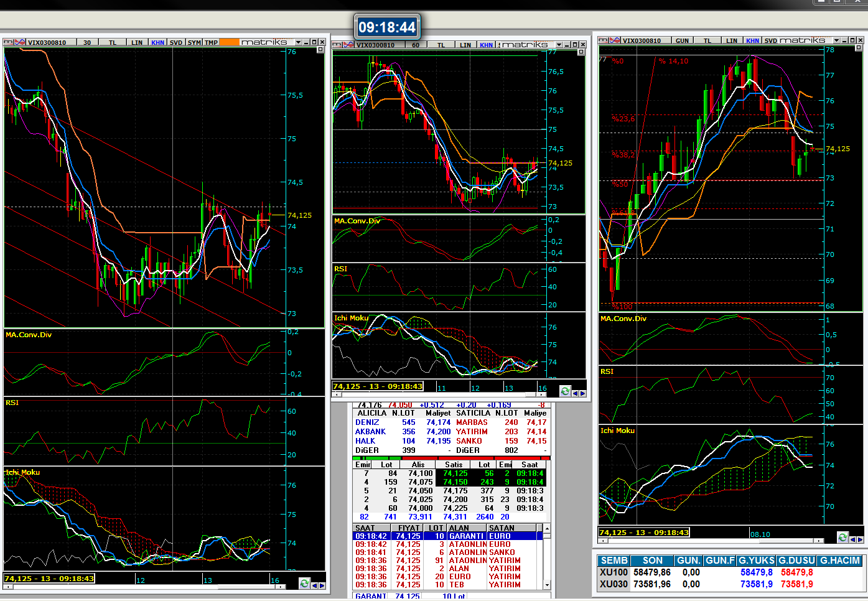
Task: Click the chart wave icon in the right chart toolbar
Action: [x=615, y=40]
